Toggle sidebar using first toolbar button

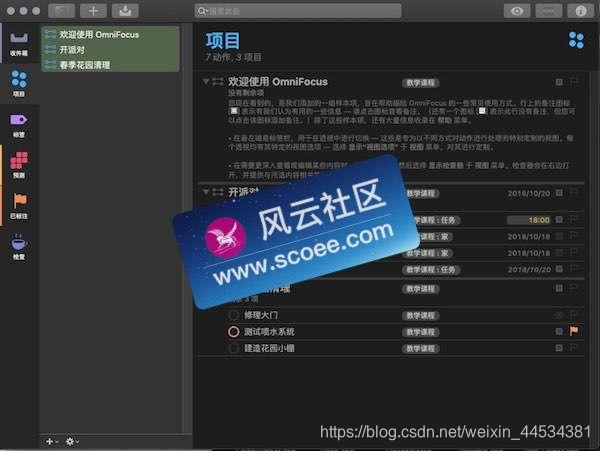tap(61, 11)
